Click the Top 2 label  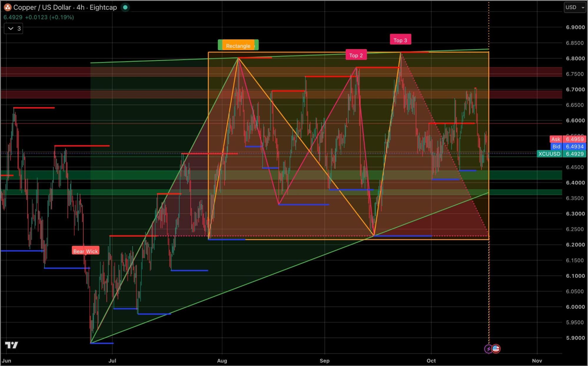pos(356,55)
